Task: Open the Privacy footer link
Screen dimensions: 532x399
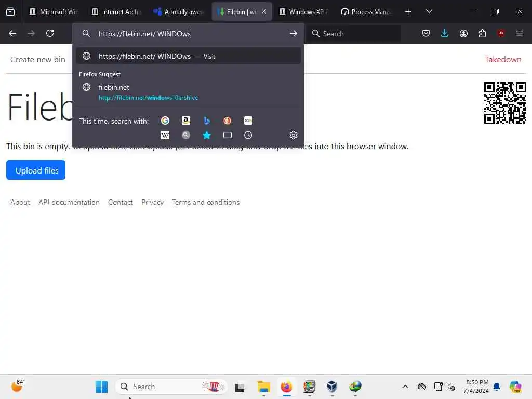Action: click(x=152, y=202)
